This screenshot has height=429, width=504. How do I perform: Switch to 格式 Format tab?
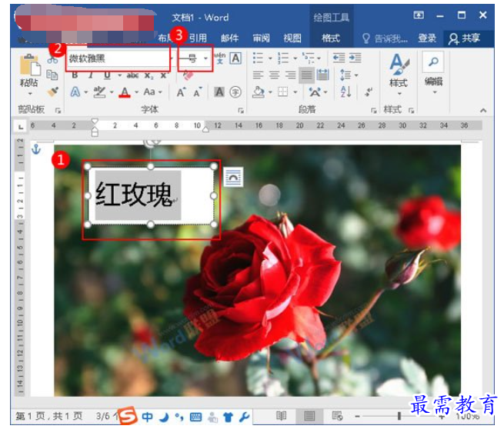click(x=331, y=38)
